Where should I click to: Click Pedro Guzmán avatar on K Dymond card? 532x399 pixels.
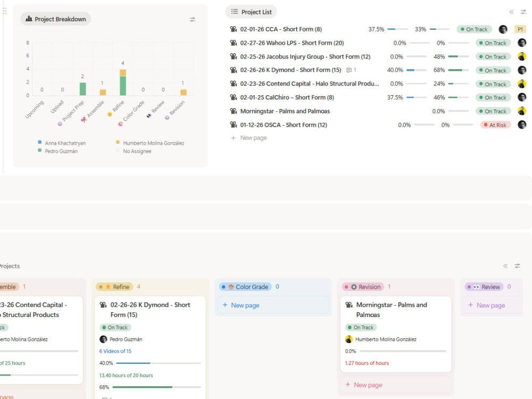[103, 339]
